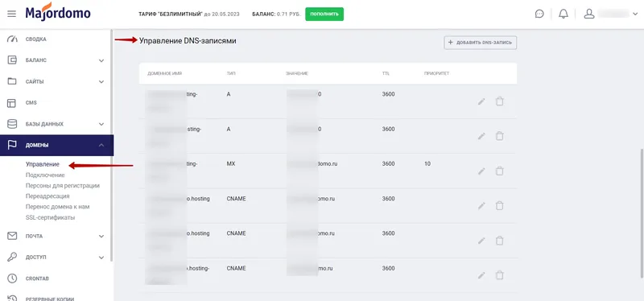The height and width of the screenshot is (301, 644).
Task: Expand the Сайты menu chevron
Action: pos(101,82)
